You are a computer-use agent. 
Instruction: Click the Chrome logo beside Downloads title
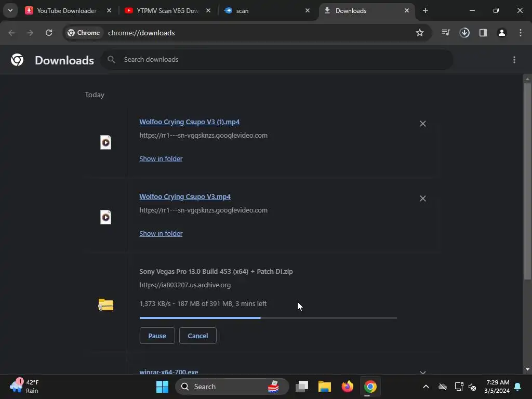point(17,60)
